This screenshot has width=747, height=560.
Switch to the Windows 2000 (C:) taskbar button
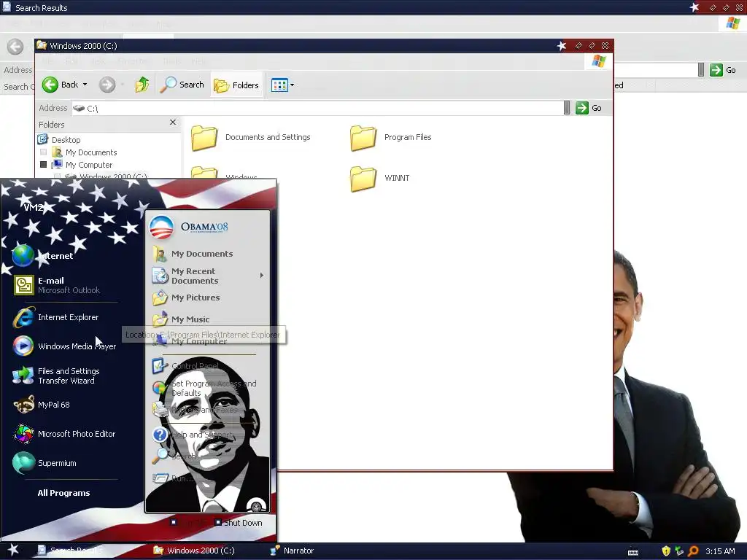coord(194,551)
